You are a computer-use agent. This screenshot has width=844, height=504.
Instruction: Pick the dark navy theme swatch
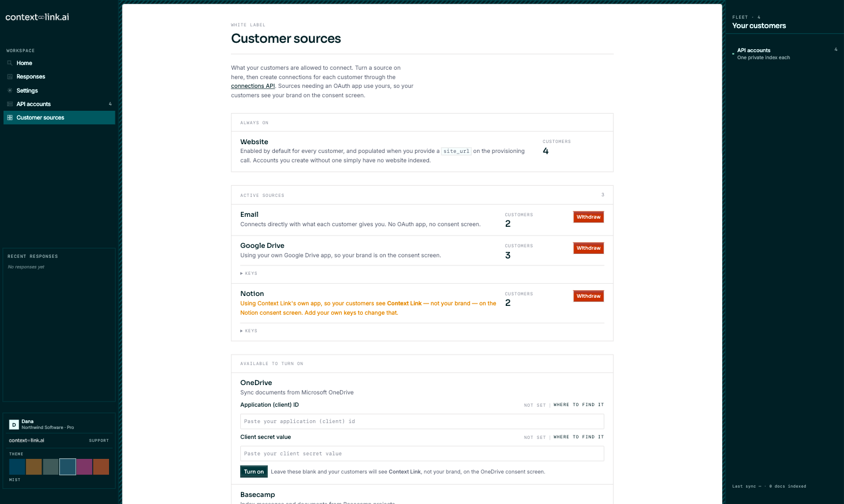17,466
